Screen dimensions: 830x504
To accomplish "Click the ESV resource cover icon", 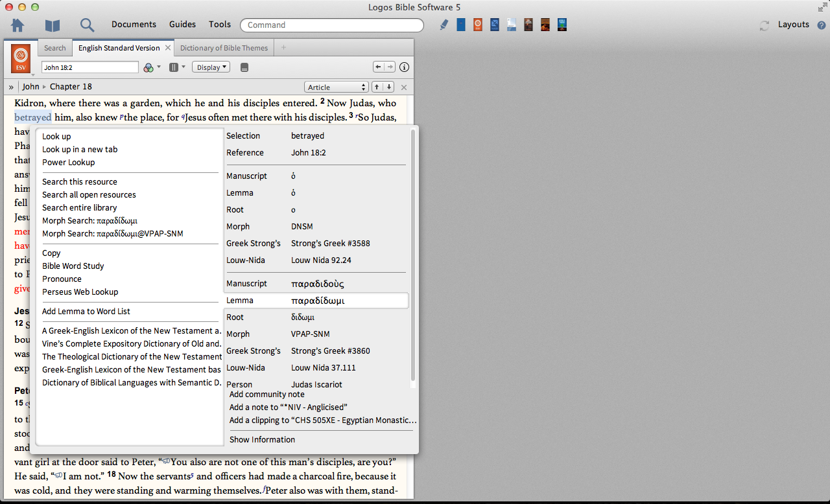I will [x=21, y=59].
